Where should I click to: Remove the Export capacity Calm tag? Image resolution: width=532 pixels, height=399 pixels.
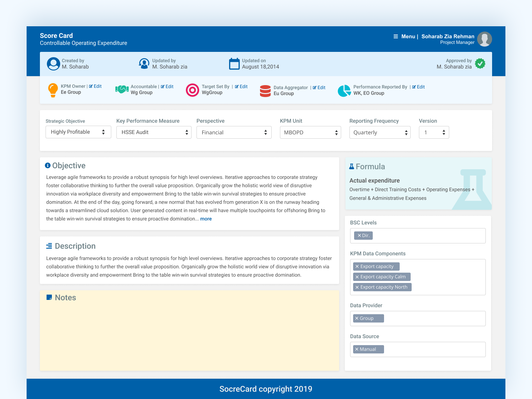[x=357, y=277]
